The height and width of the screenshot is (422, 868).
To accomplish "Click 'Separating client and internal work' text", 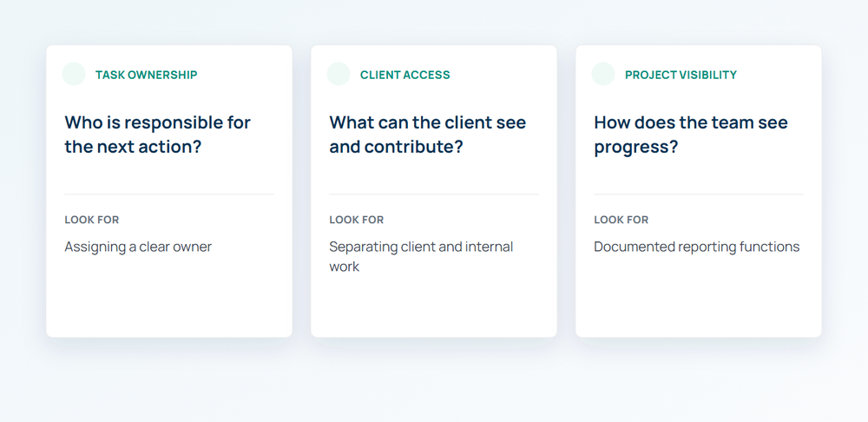I will click(421, 256).
